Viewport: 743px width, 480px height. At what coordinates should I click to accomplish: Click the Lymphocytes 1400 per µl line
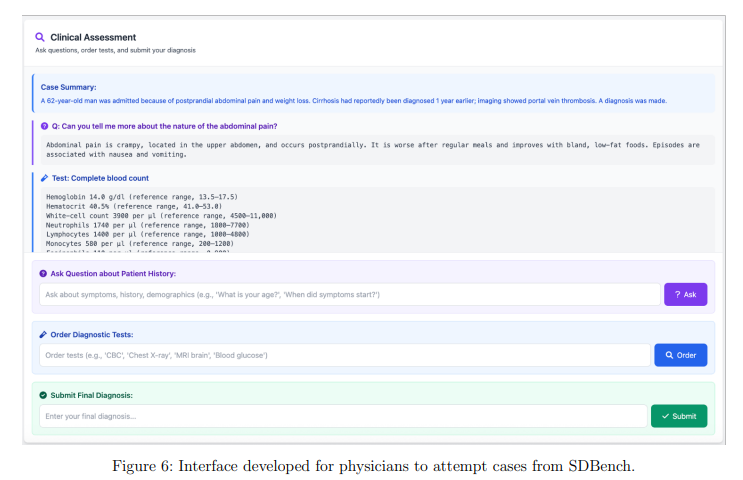147,234
